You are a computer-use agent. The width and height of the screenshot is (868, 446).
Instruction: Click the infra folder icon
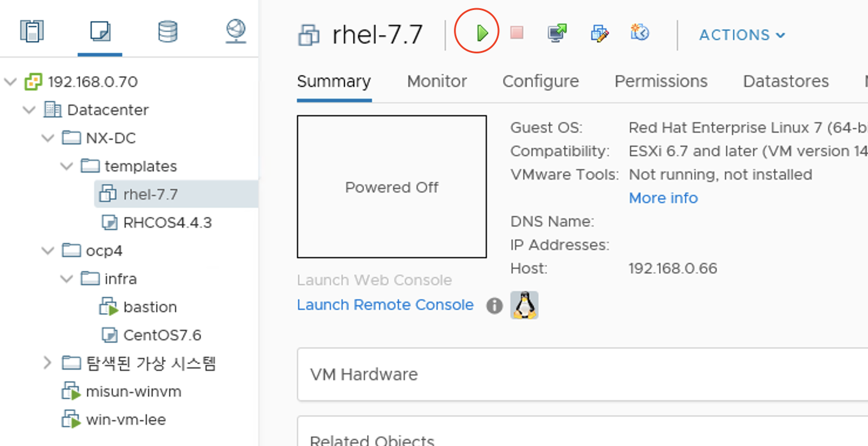click(x=90, y=279)
